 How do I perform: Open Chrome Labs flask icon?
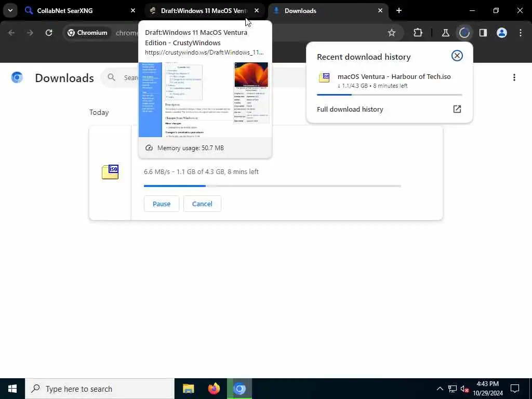click(445, 33)
